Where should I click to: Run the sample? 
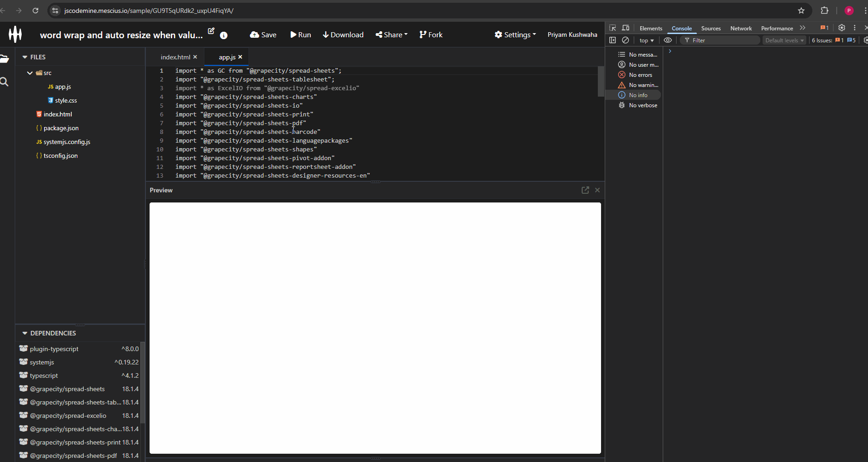(x=301, y=35)
